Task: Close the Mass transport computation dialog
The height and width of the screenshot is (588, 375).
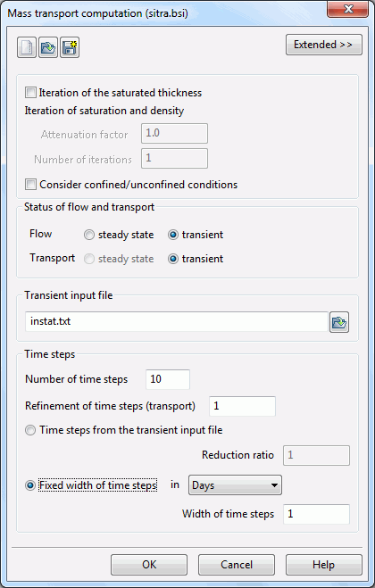Action: click(x=347, y=9)
